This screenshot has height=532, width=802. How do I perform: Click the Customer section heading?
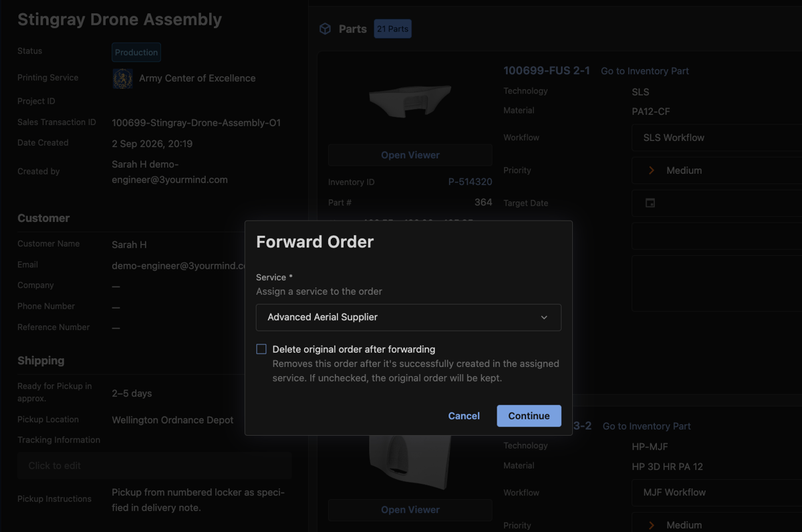pos(43,218)
